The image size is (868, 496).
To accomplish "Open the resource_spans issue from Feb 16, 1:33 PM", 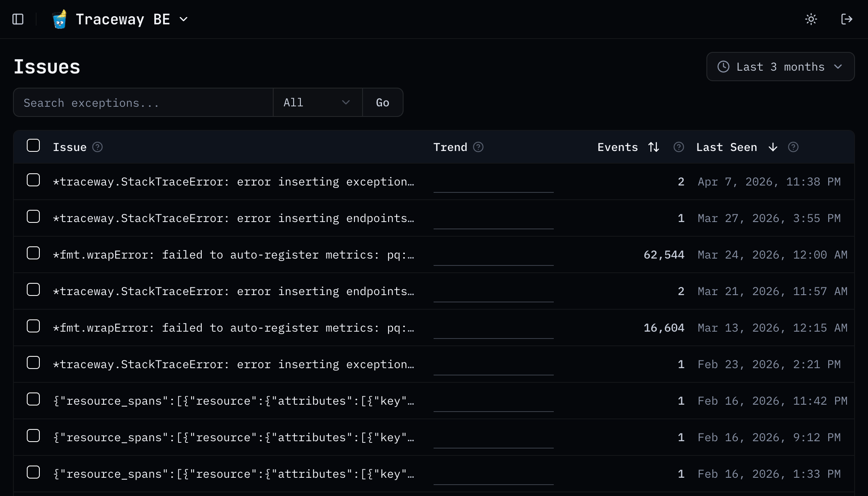I will pyautogui.click(x=233, y=474).
